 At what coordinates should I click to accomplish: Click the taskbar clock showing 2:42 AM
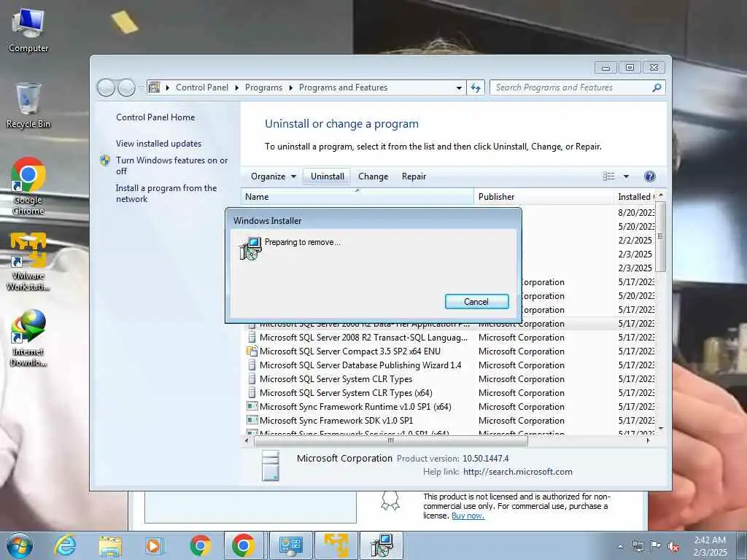point(710,546)
